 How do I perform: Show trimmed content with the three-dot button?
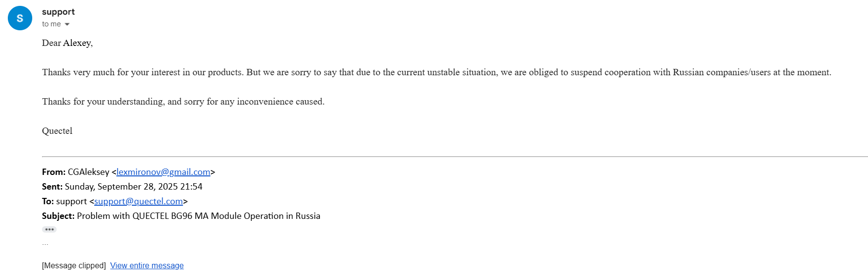49,229
